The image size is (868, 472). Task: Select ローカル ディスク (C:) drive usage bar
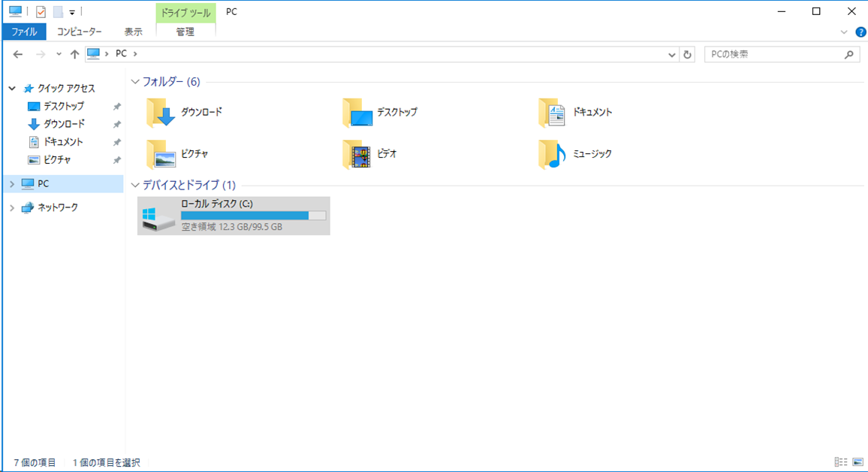(x=253, y=216)
